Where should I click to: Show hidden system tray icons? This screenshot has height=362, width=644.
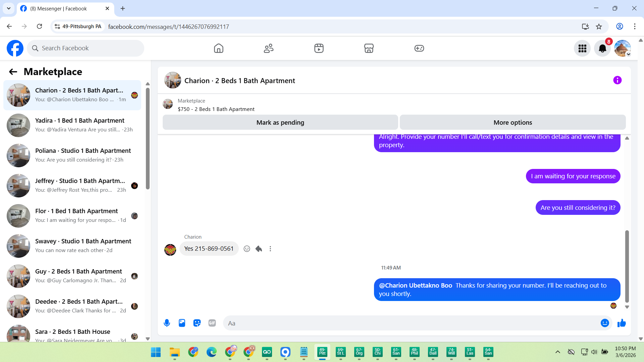[x=557, y=352]
